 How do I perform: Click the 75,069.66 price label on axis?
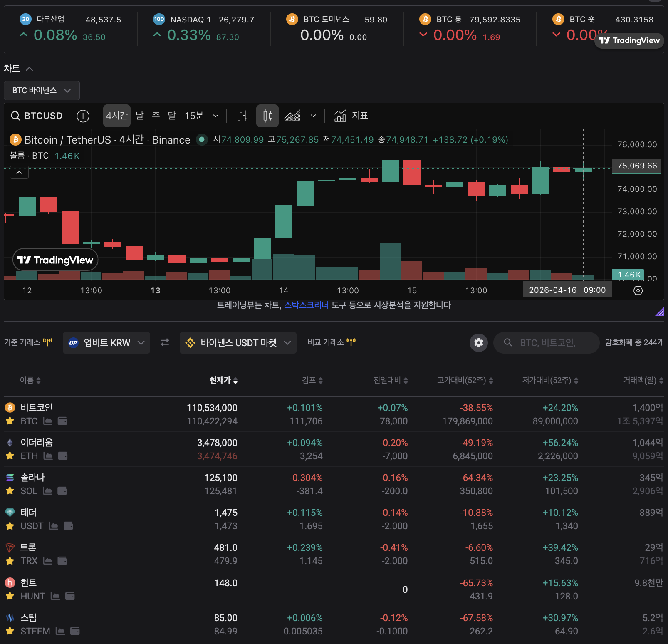(x=637, y=166)
